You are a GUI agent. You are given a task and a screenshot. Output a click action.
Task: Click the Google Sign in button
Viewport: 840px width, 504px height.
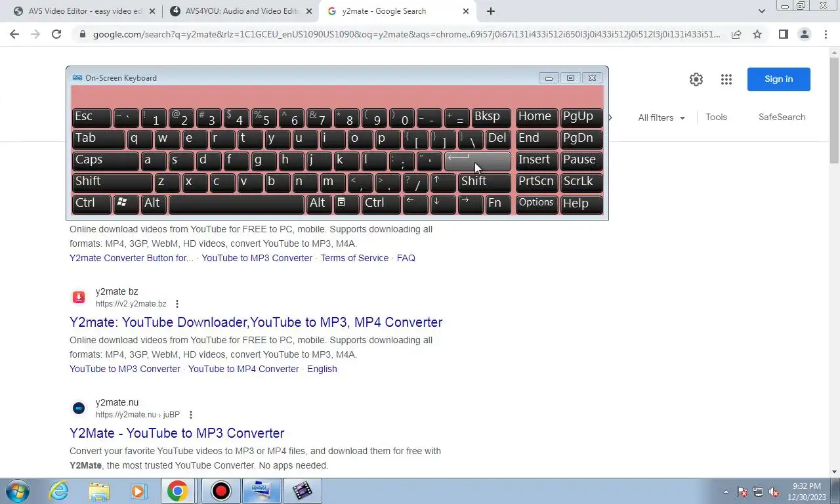pyautogui.click(x=778, y=79)
